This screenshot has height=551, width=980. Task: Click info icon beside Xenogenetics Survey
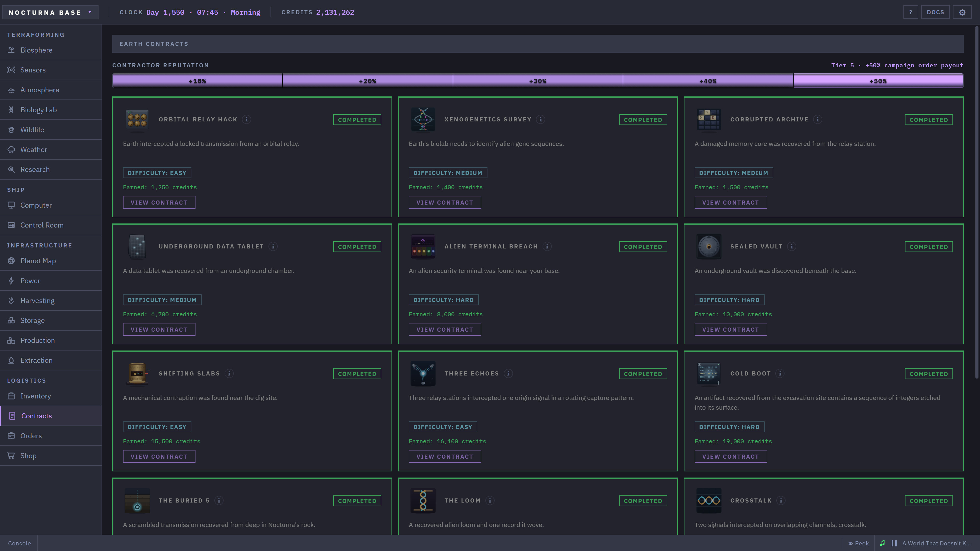tap(541, 119)
